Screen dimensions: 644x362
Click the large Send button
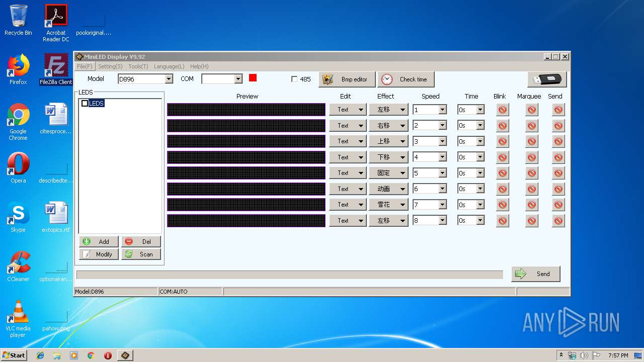click(536, 274)
